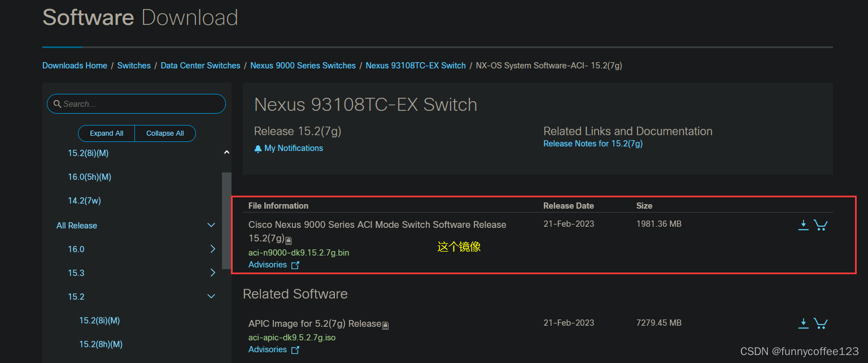Viewport: 868px width, 363px height.
Task: Click the Expand All button
Action: point(107,133)
